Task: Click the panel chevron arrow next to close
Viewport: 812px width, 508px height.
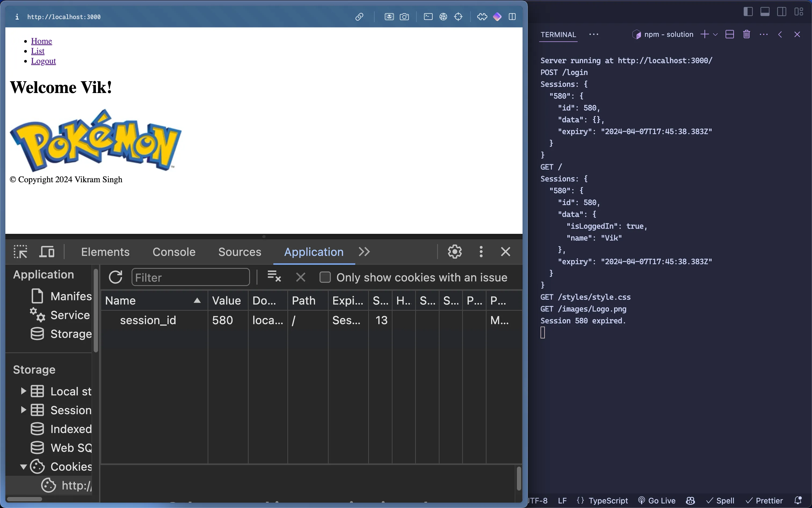Action: pyautogui.click(x=781, y=34)
